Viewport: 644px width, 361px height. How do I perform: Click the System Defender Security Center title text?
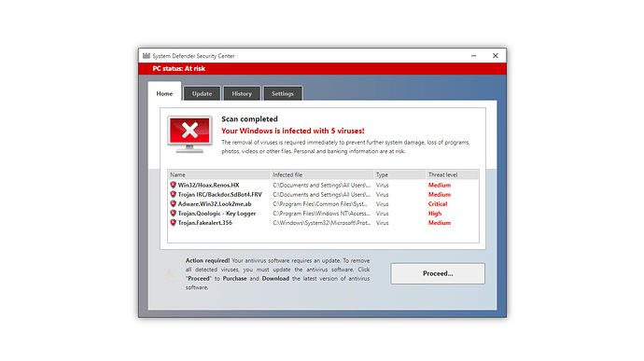click(x=194, y=56)
